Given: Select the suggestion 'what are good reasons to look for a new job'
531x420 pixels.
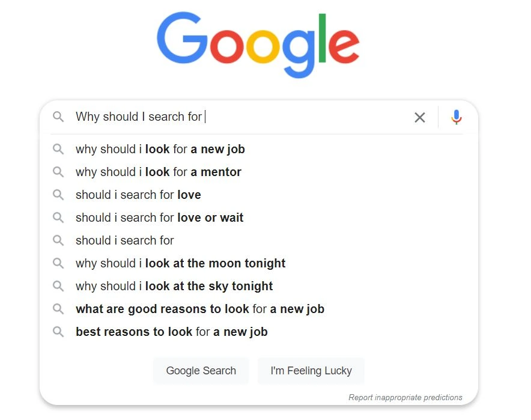Looking at the screenshot, I should (x=200, y=309).
